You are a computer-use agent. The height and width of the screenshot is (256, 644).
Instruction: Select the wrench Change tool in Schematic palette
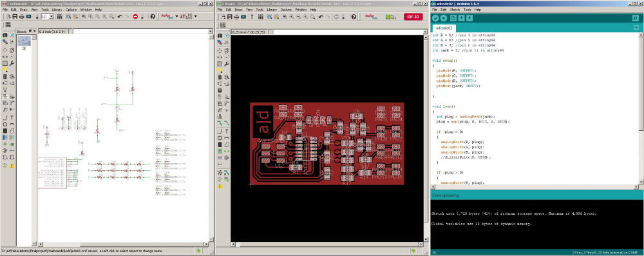click(12, 63)
